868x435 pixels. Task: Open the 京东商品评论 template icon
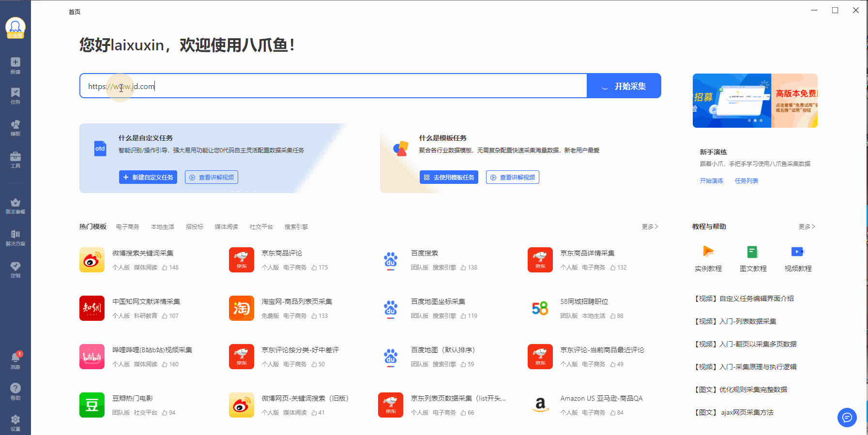tap(242, 260)
